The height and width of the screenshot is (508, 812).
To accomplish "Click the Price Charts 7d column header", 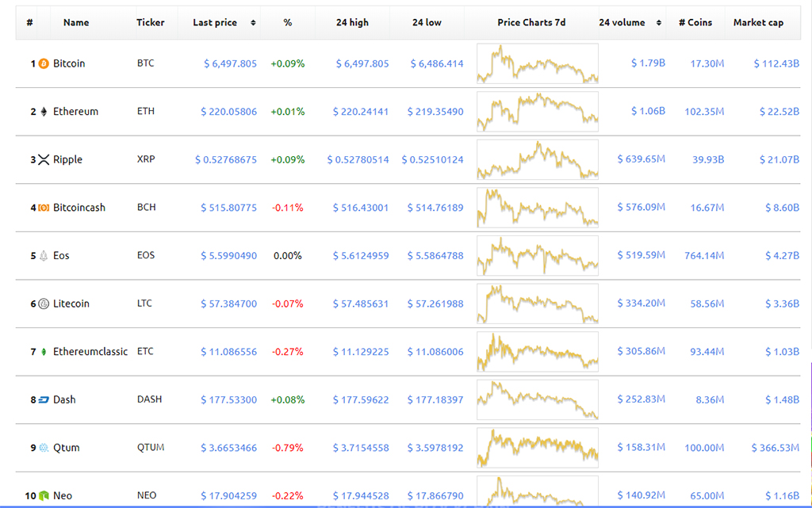I will click(531, 23).
